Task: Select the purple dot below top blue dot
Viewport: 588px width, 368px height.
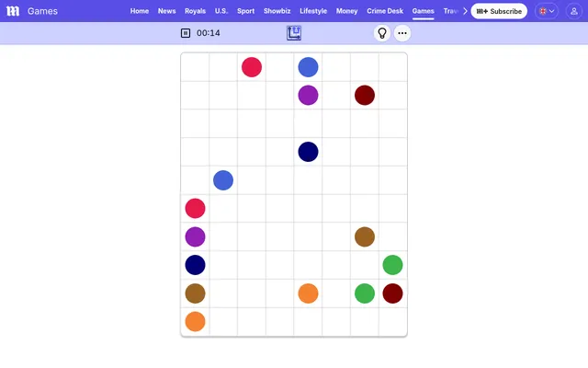Action: [x=309, y=96]
